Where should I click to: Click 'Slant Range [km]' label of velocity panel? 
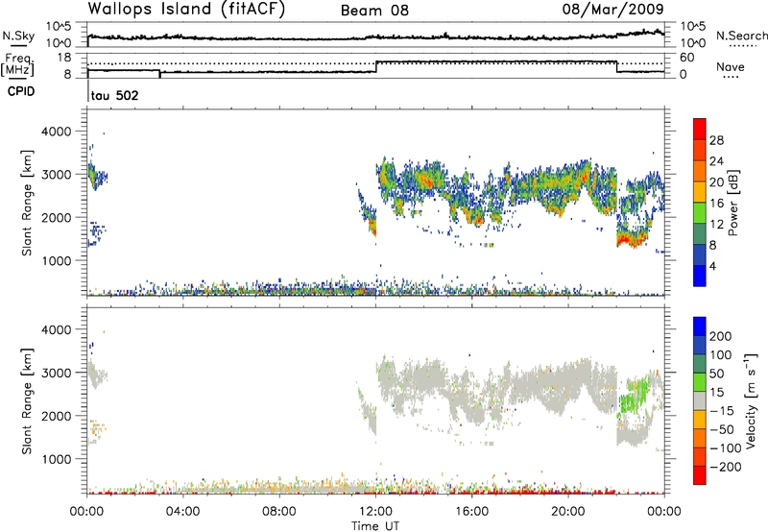point(27,401)
